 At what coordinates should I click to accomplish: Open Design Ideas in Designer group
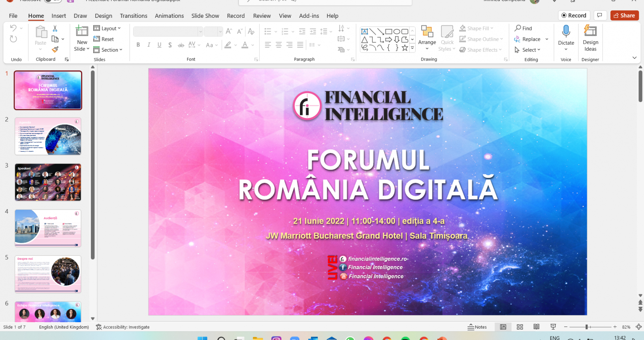point(590,38)
